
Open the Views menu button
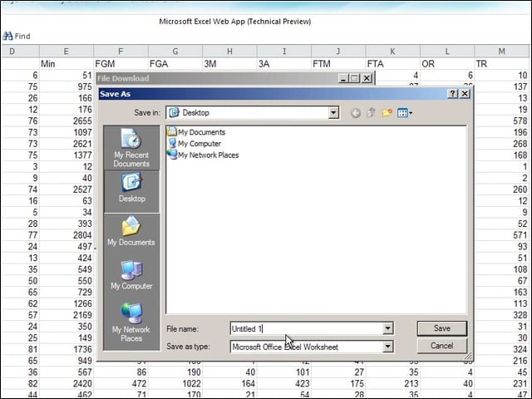click(405, 113)
